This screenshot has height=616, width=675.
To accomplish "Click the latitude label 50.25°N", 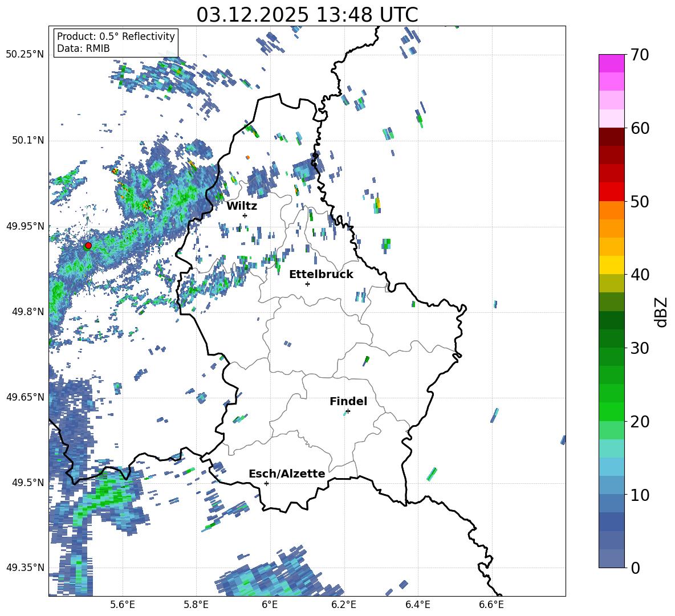I will (25, 55).
